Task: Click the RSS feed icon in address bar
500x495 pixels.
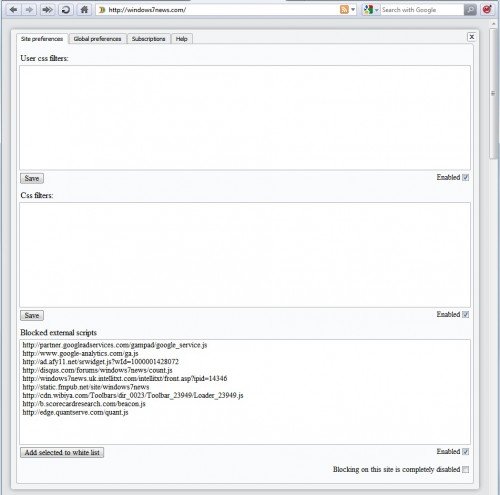Action: coord(344,10)
